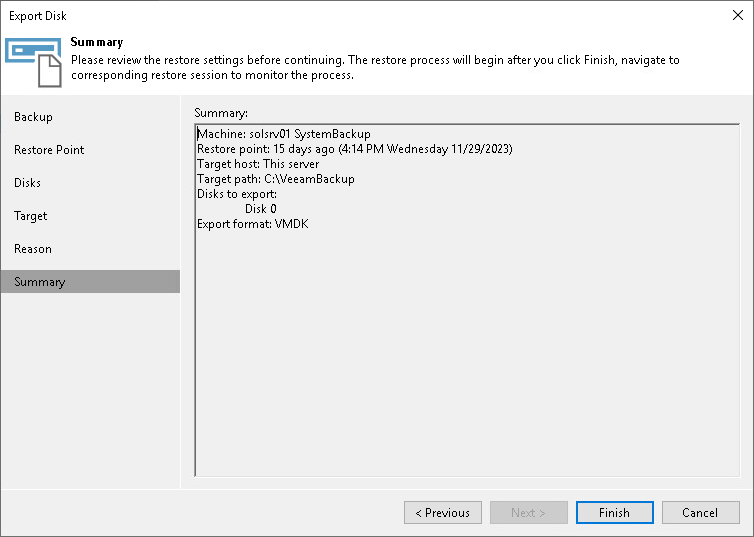The image size is (754, 537).
Task: Click the Target path: C:\VeeamBackup line
Action: (276, 179)
